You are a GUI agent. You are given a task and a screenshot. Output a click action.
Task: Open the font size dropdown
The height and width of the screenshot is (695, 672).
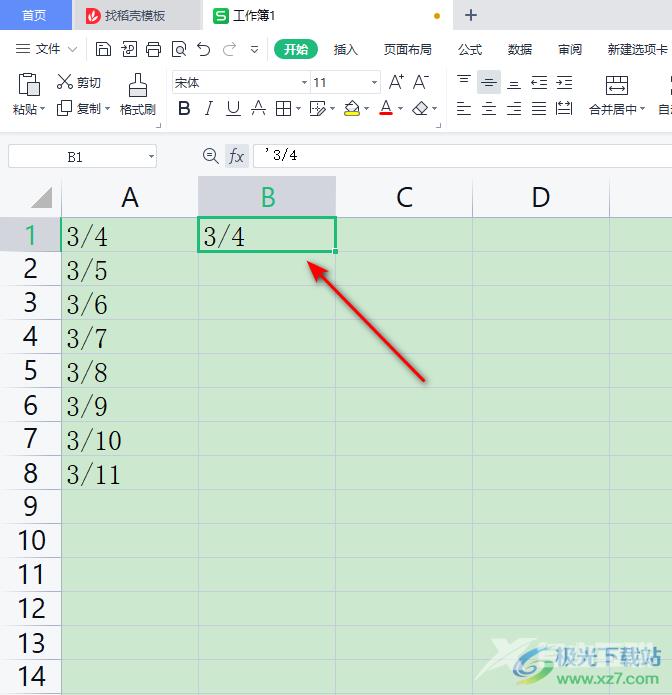point(374,82)
